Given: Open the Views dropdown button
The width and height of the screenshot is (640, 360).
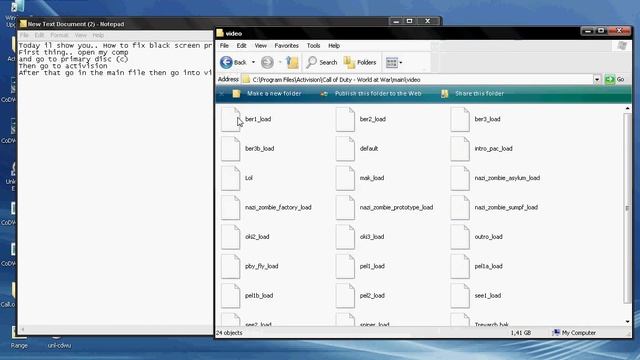Looking at the screenshot, I should [x=394, y=62].
